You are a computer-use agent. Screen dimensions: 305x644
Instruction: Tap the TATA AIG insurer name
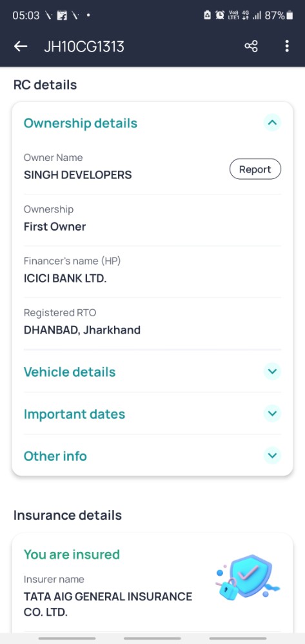pyautogui.click(x=108, y=604)
